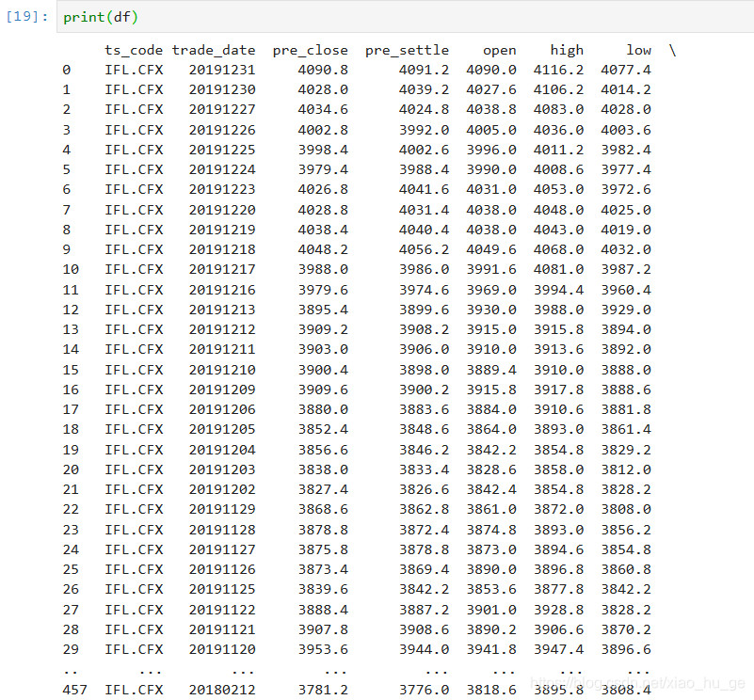Select trade date 20191213
This screenshot has height=700, width=754.
click(x=222, y=310)
